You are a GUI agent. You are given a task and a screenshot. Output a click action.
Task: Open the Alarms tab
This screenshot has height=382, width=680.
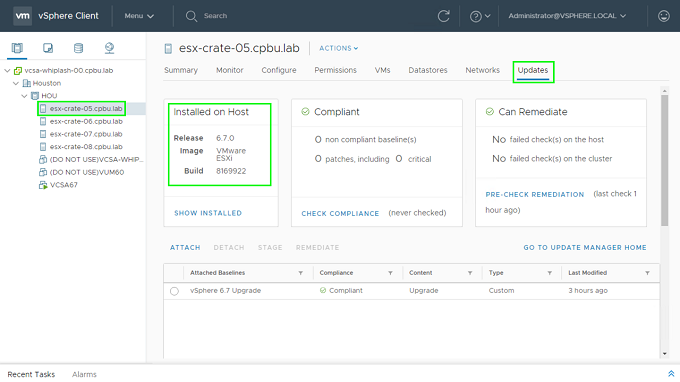(x=84, y=374)
